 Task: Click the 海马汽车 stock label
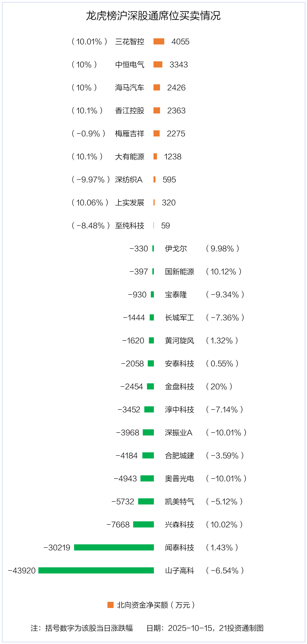pos(130,87)
